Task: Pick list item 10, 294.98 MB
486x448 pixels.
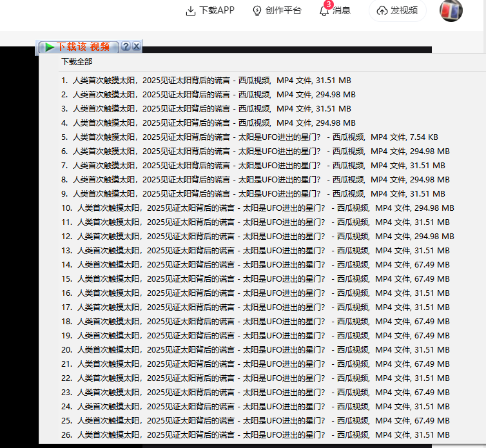Action: 258,208
